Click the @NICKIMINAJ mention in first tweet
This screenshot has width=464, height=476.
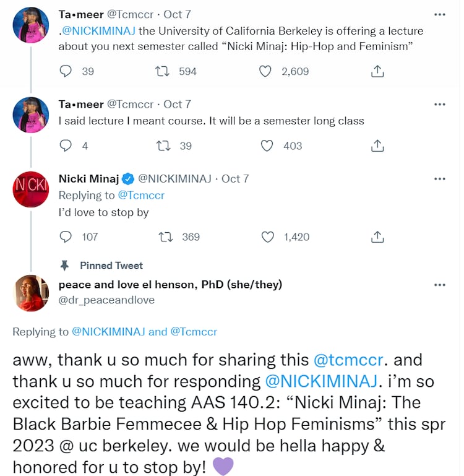point(97,30)
